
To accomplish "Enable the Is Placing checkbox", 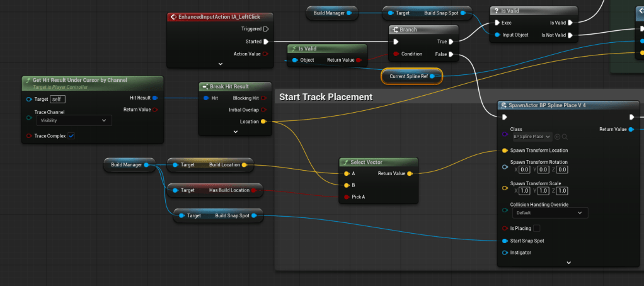I will pos(536,228).
